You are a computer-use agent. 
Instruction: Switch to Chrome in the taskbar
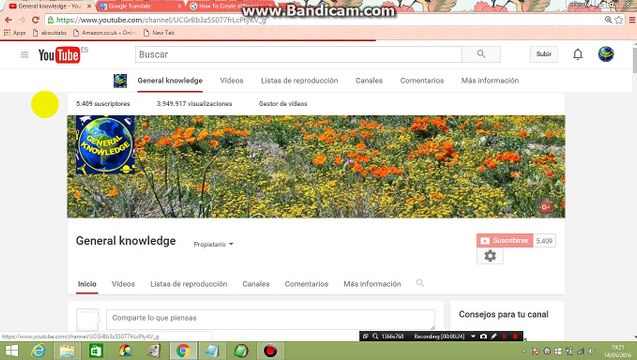click(x=183, y=351)
